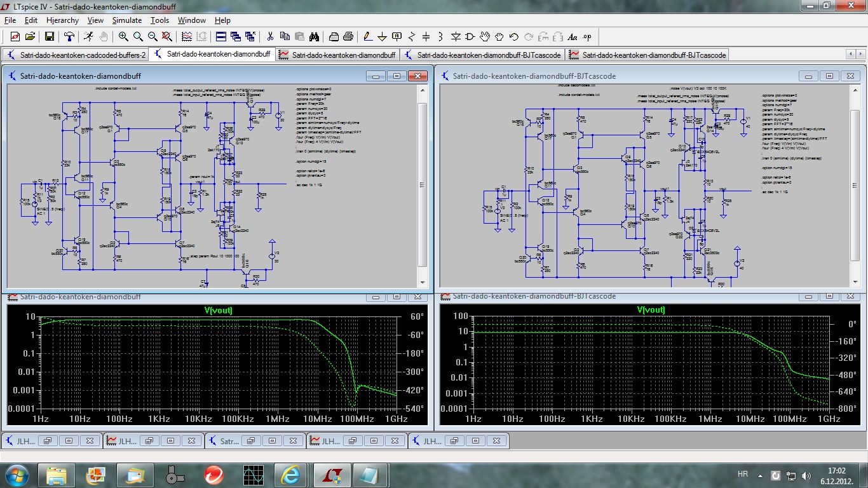Open the File menu
Screen dimensions: 868x488
coord(10,20)
